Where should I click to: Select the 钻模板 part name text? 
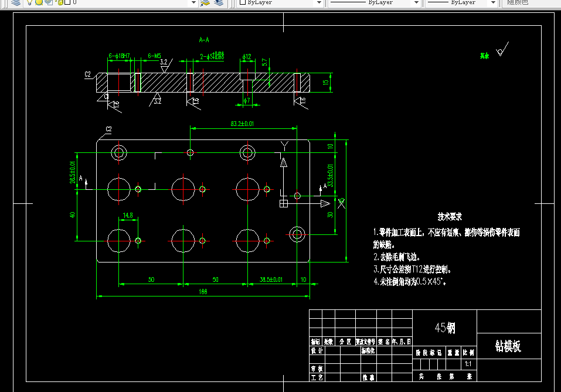[508, 346]
